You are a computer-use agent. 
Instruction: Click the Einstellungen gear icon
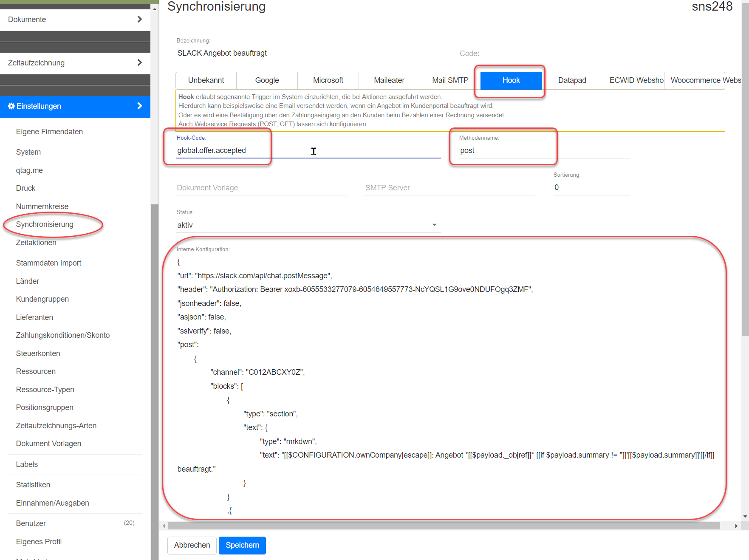coord(11,106)
